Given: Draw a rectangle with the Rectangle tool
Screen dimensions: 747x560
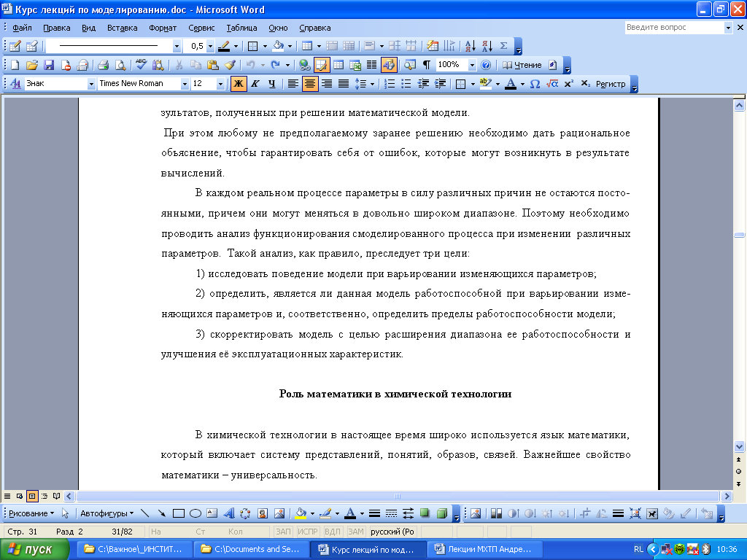Looking at the screenshot, I should click(179, 513).
